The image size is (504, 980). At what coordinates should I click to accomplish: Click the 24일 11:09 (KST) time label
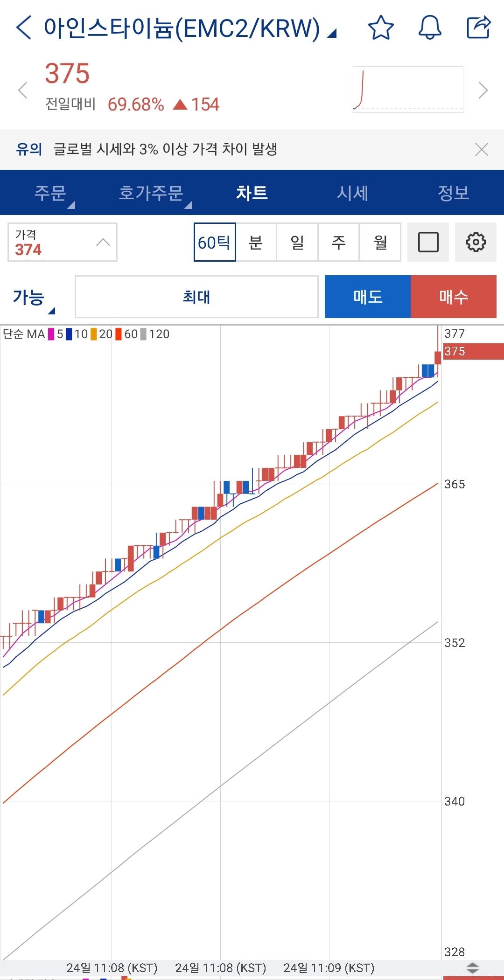point(329,967)
